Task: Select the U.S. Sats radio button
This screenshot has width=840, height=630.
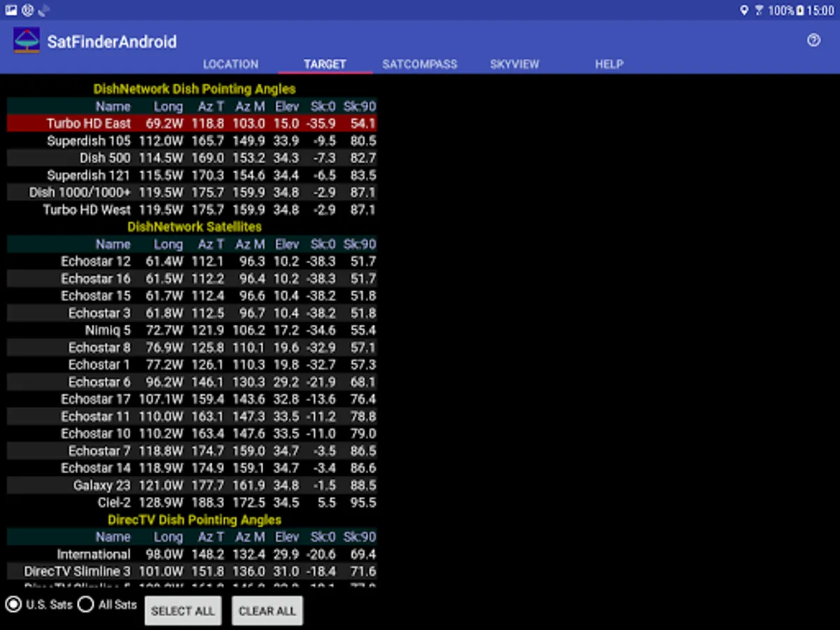Action: [x=13, y=605]
